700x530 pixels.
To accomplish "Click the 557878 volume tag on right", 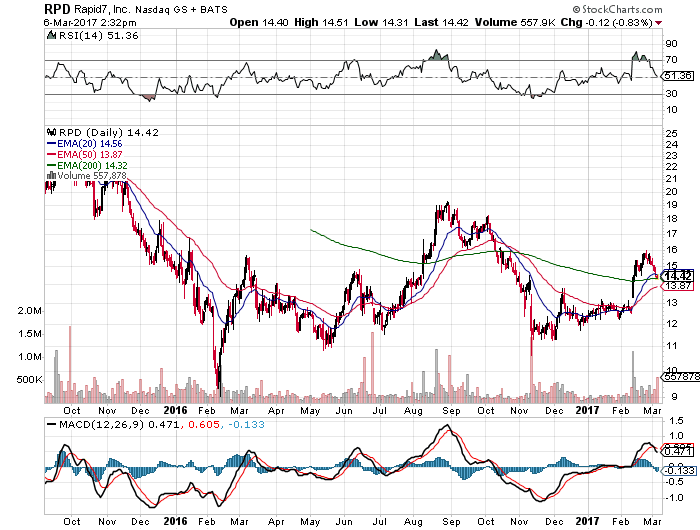I will (x=680, y=376).
